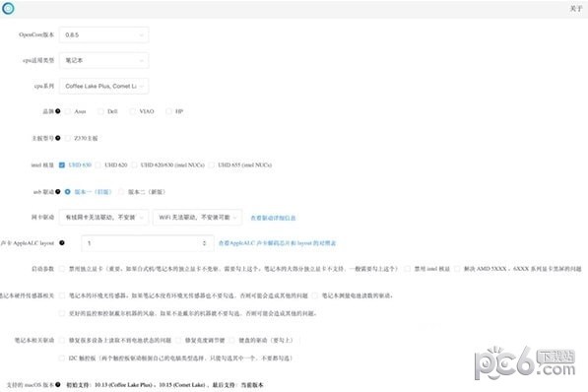Check the UHD 655 (intel NUCs) checkbox
Image resolution: width=588 pixels, height=392 pixels.
click(x=212, y=165)
